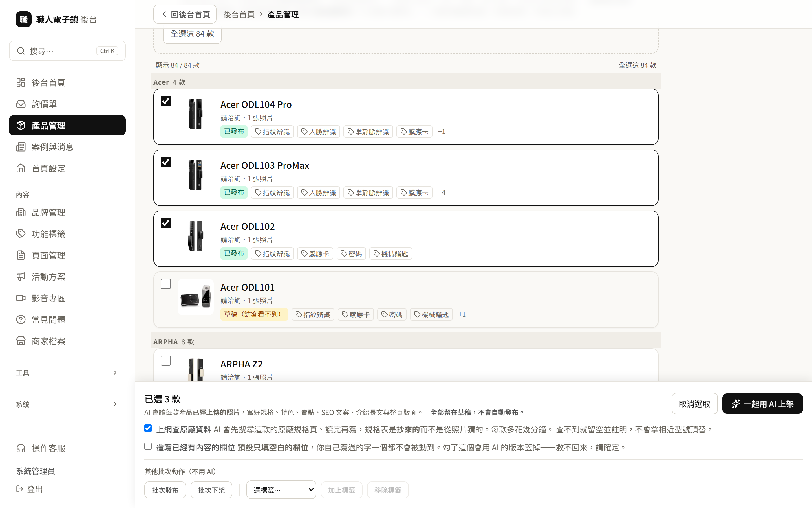
Task: Click 人臉辨識 tag on Acer ODL104 Pro
Action: tap(318, 132)
